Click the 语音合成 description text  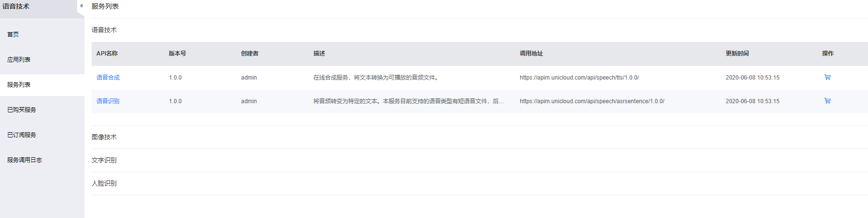tap(376, 78)
